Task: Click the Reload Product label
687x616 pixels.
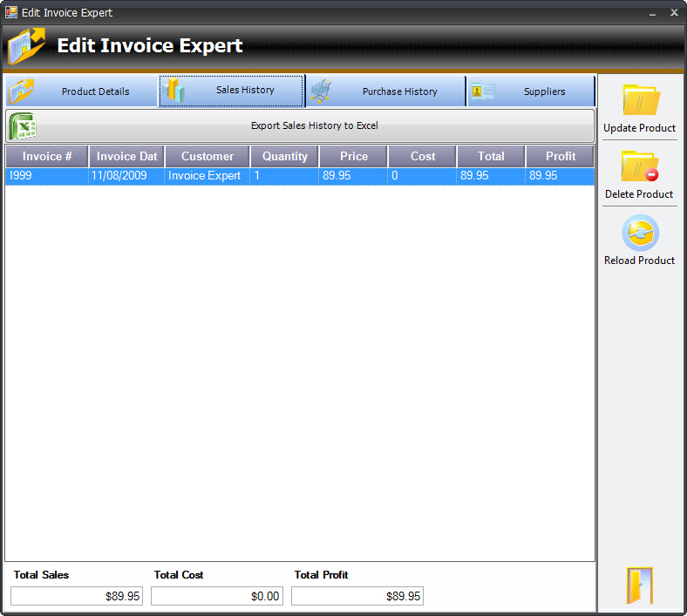Action: point(639,260)
